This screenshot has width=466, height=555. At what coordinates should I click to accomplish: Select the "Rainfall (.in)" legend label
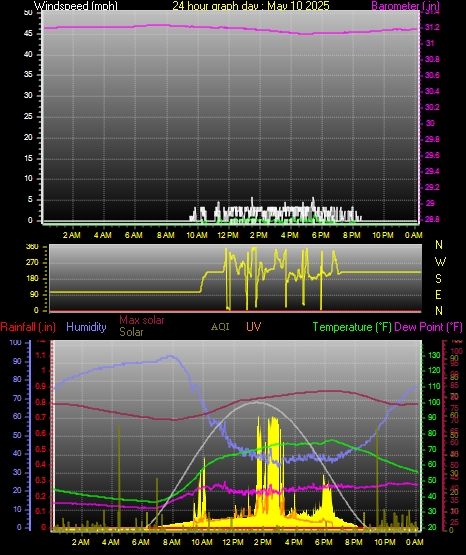(x=28, y=327)
